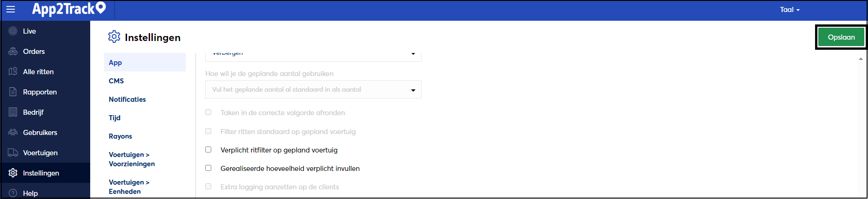Go to Voertuigen > Voorzieningen link

tap(132, 159)
